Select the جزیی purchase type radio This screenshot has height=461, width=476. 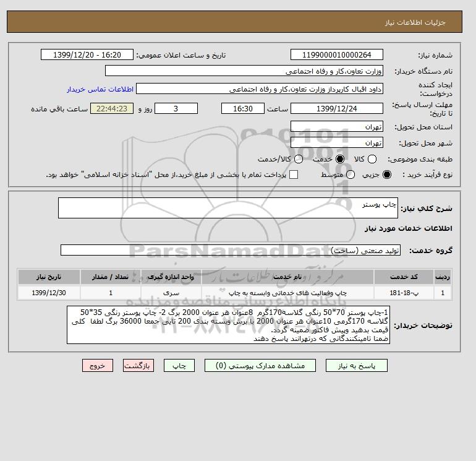tap(387, 174)
